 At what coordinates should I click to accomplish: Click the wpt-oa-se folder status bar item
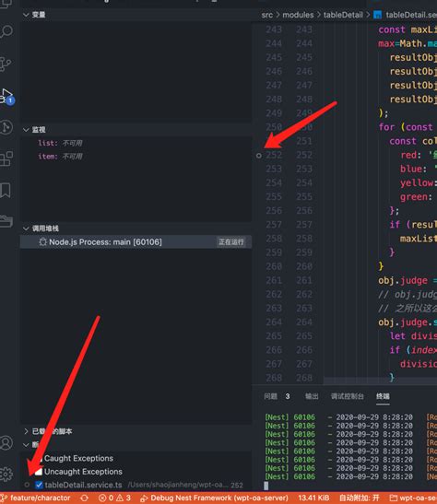tap(413, 498)
